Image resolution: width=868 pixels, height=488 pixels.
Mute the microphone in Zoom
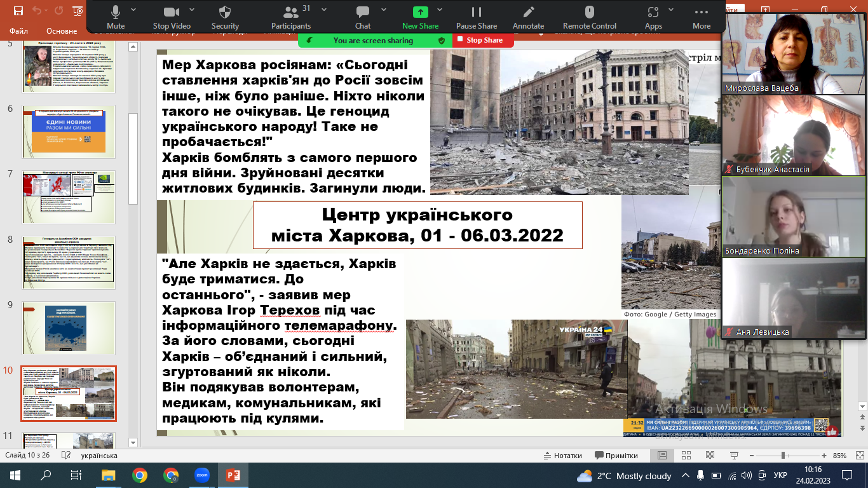[116, 12]
